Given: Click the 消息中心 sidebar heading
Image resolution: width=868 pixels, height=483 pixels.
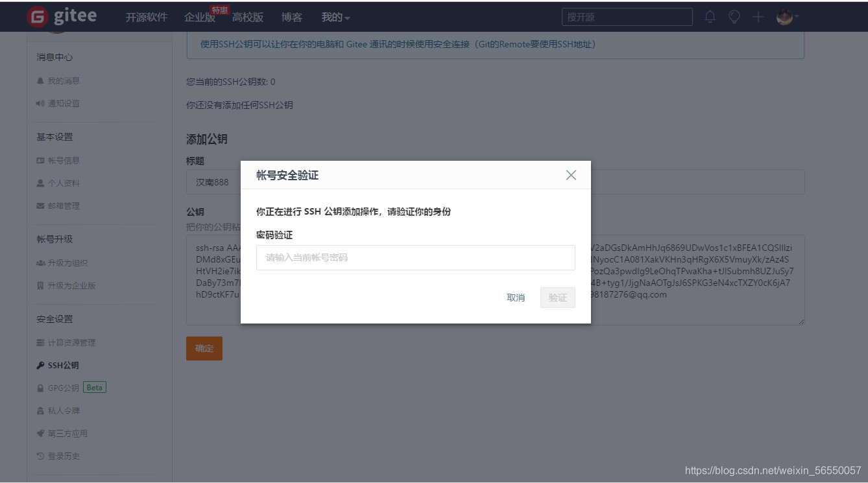Looking at the screenshot, I should click(x=54, y=57).
